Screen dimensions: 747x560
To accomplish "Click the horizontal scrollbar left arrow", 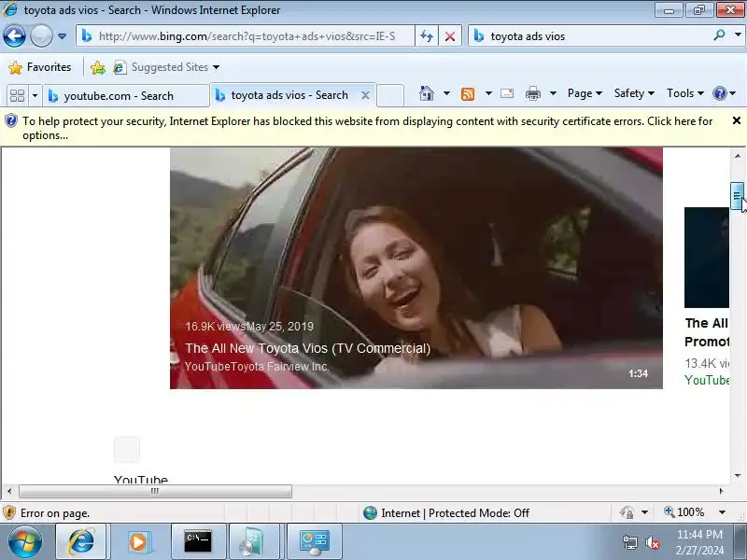I will click(x=9, y=491).
